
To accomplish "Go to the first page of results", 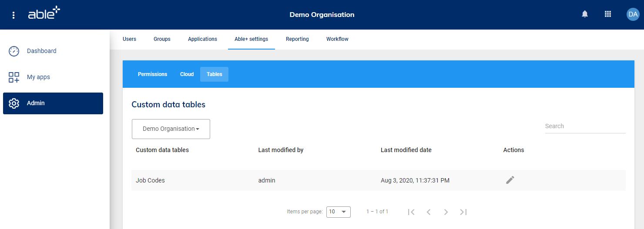I will tap(411, 212).
